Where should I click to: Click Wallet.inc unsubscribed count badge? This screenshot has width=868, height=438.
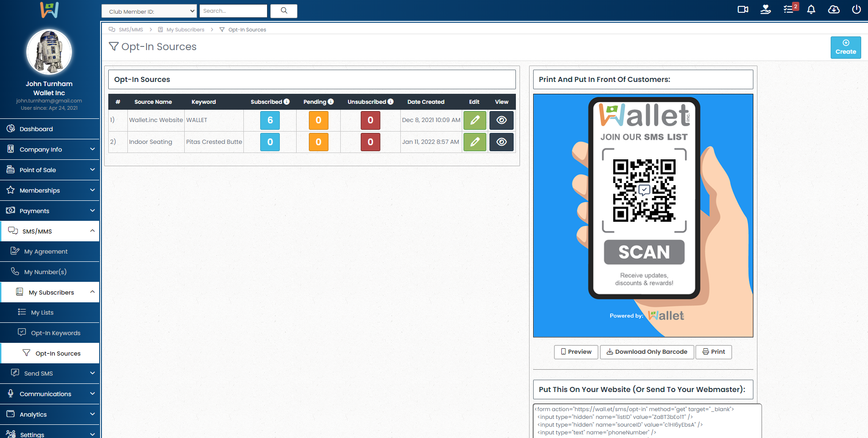pyautogui.click(x=370, y=120)
